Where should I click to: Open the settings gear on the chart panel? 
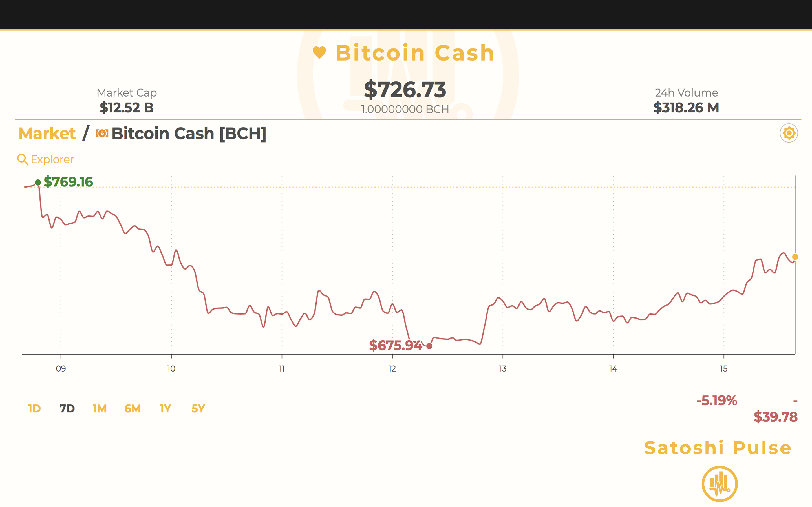(x=789, y=133)
